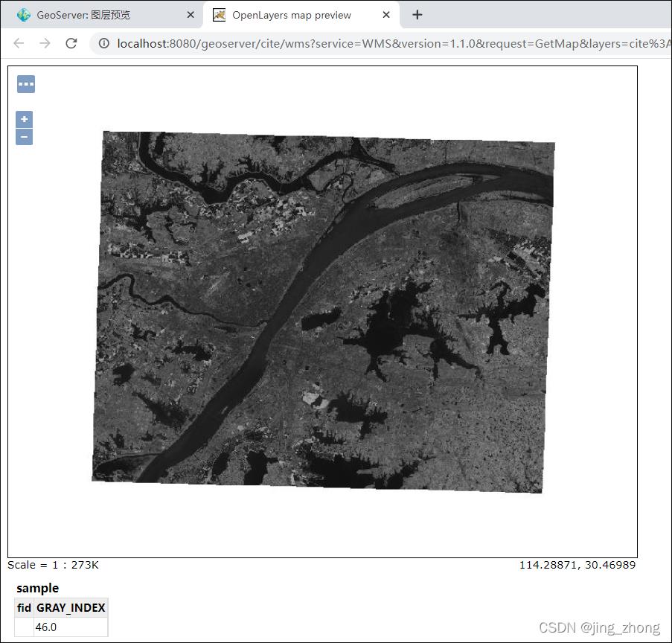The height and width of the screenshot is (643, 672).
Task: Switch to the GeoServer 图层预览 tab
Action: tap(101, 15)
